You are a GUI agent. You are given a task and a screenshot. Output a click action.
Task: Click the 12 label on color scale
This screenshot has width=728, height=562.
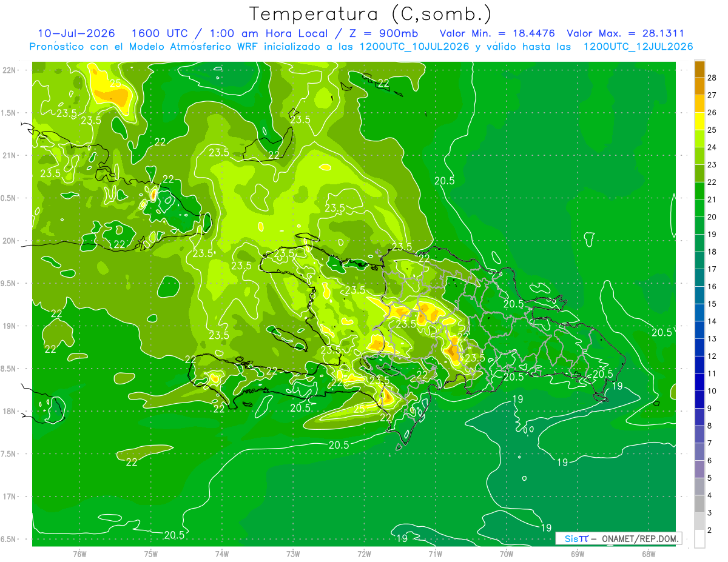click(712, 356)
